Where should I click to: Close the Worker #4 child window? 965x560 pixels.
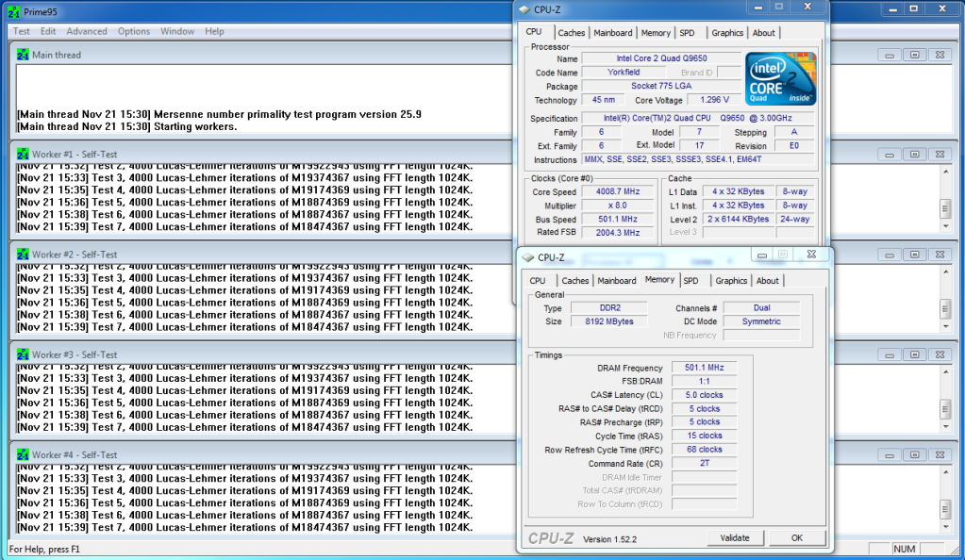coord(940,454)
